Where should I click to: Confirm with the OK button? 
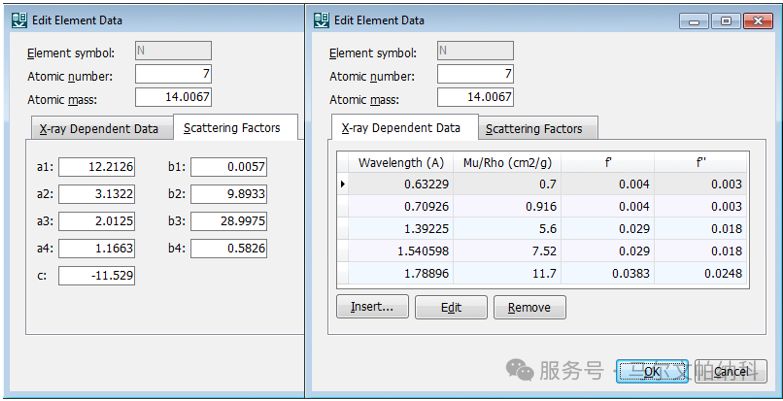(652, 372)
